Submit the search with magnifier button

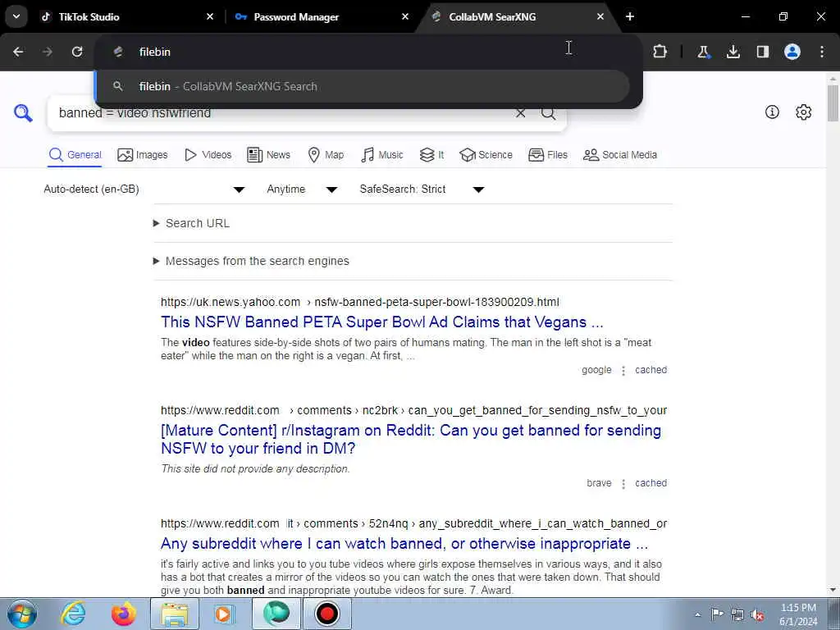[548, 113]
